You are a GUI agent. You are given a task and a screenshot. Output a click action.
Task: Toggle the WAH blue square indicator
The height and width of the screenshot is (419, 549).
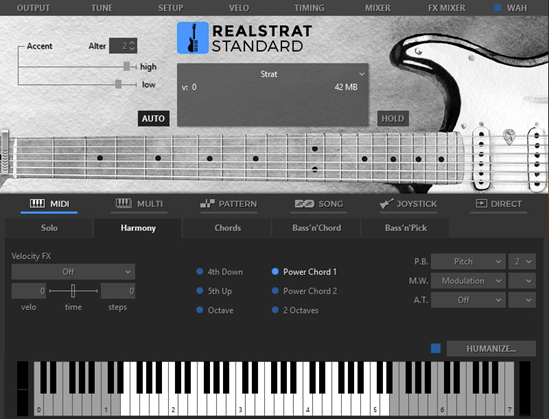[497, 8]
